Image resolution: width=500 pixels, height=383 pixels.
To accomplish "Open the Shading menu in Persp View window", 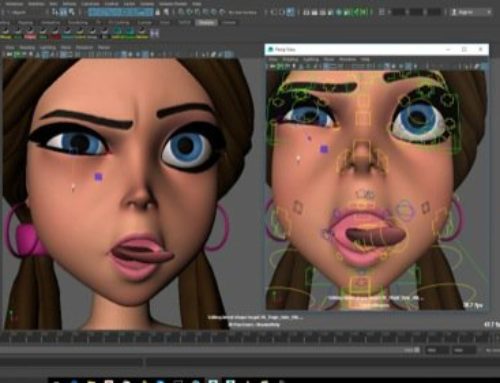I will [290, 59].
